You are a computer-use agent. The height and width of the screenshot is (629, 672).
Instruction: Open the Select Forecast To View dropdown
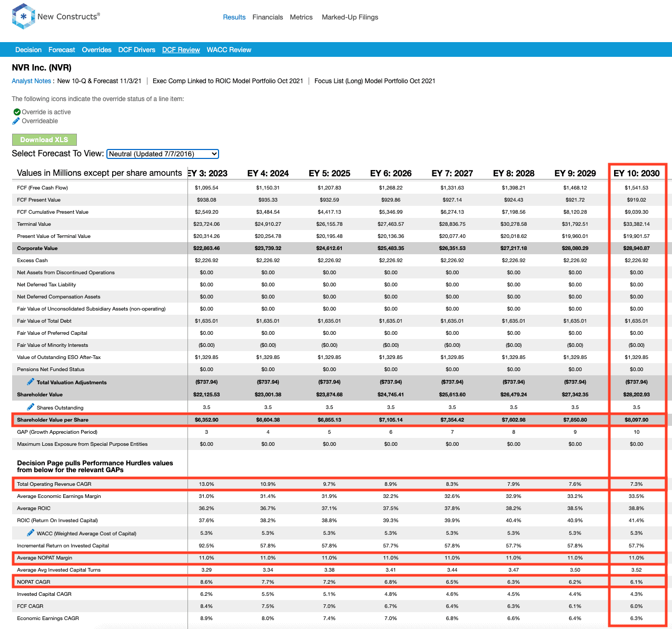pyautogui.click(x=163, y=154)
